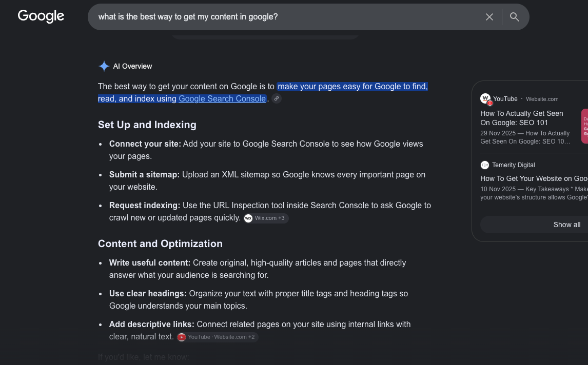Click the 'Submit a sitemap:' bold text

pyautogui.click(x=144, y=175)
